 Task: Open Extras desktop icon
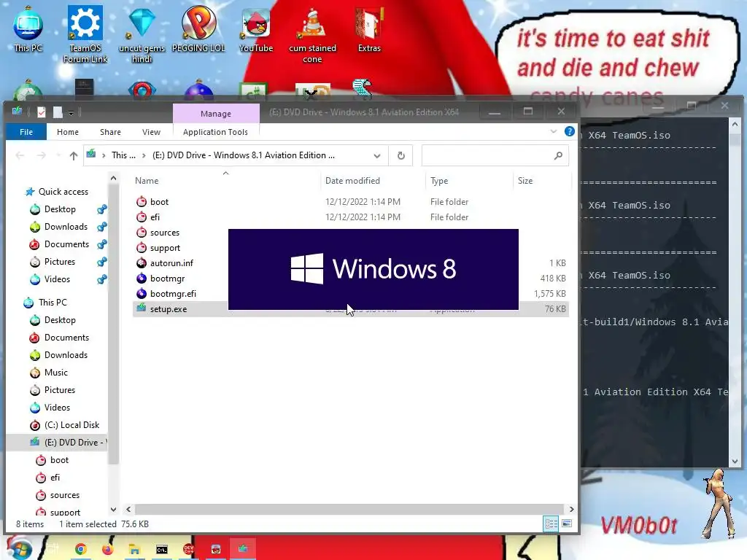click(369, 29)
